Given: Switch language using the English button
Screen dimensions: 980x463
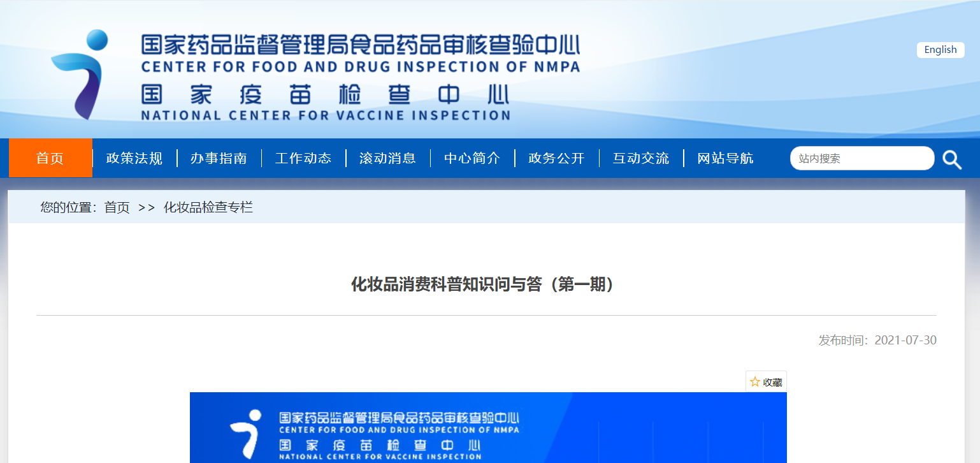Looking at the screenshot, I should point(940,50).
